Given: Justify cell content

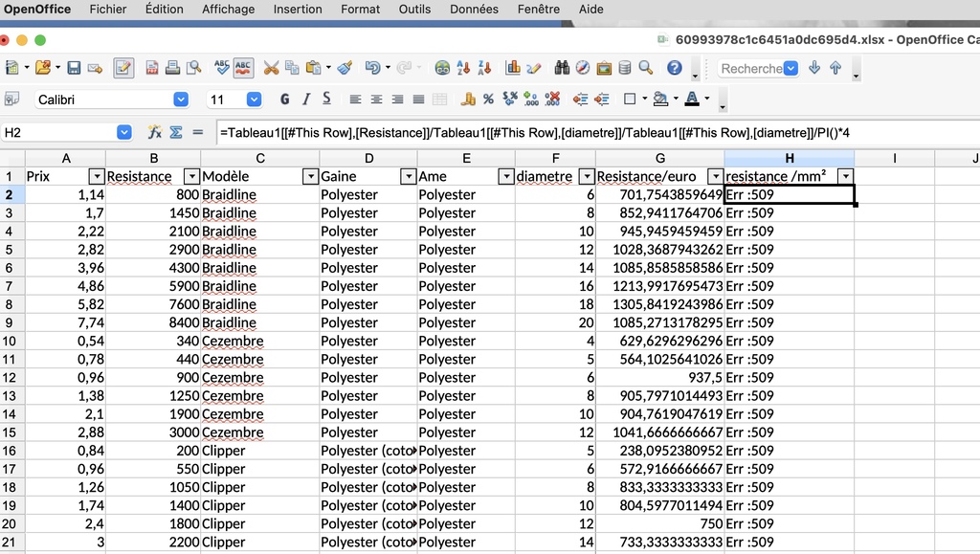Looking at the screenshot, I should pos(419,100).
